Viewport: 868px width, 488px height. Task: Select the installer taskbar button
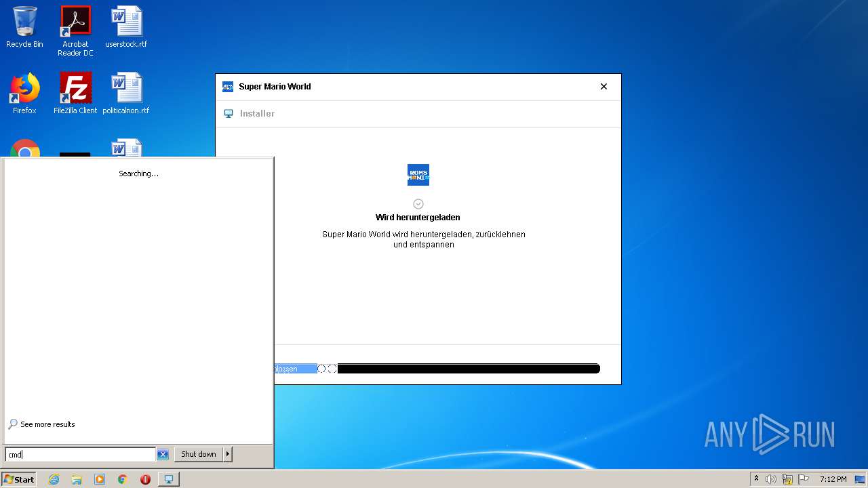(x=169, y=479)
